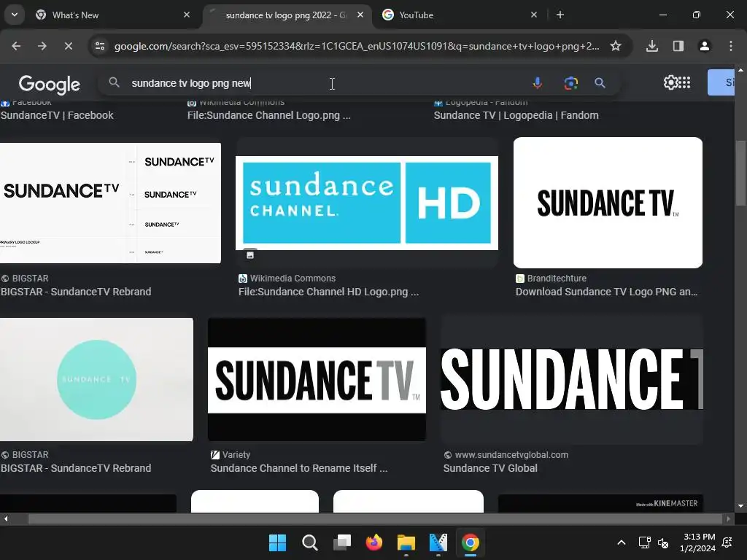Go back to previous page
This screenshot has width=747, height=560.
pyautogui.click(x=16, y=46)
